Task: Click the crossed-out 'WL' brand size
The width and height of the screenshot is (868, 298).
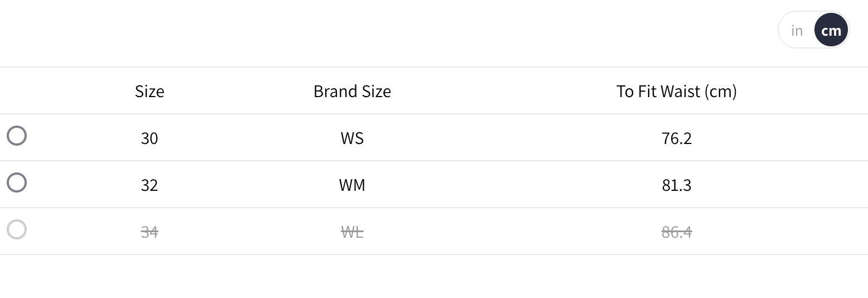Action: [x=352, y=232]
